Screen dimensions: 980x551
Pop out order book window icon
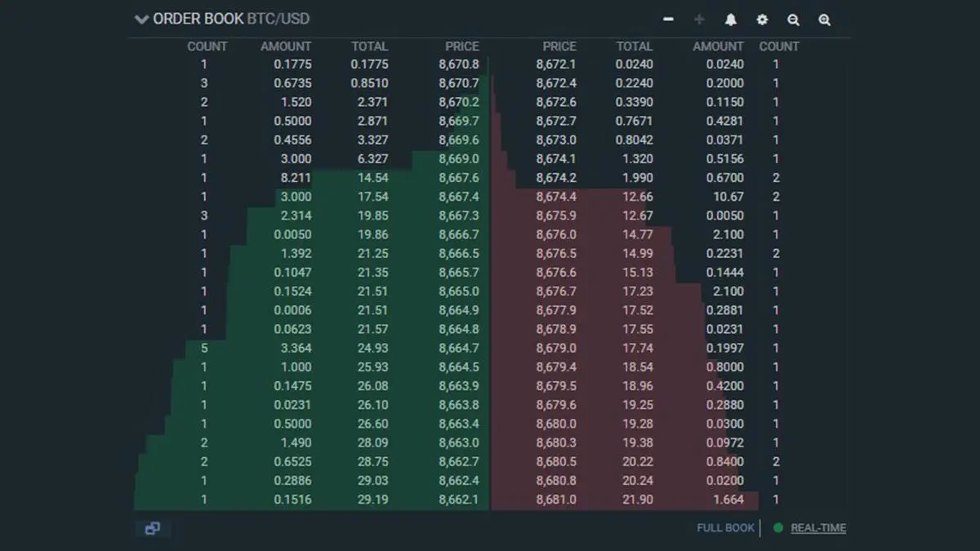pos(152,529)
